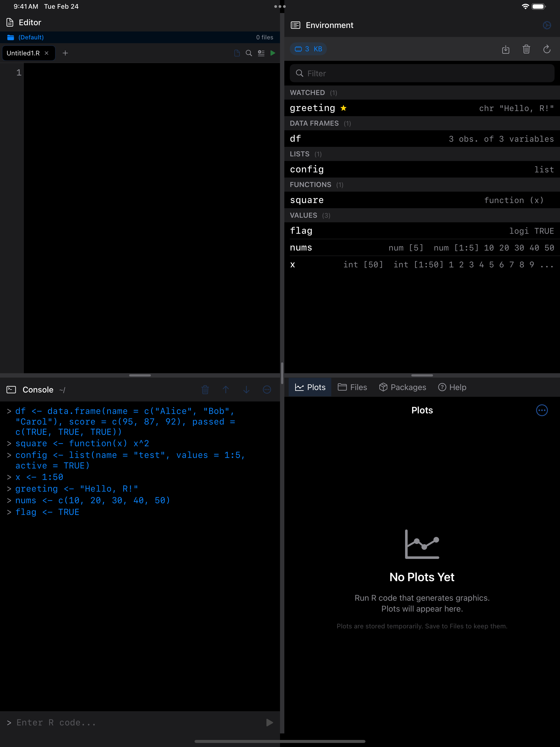Open the Help tab
The width and height of the screenshot is (560, 747).
pos(452,387)
